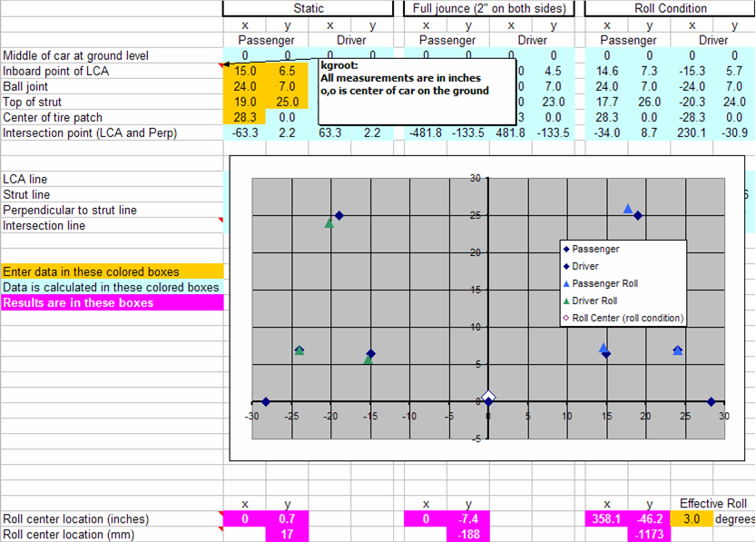Select the static Inboard point of LCA 15.0 cell
This screenshot has height=542, width=756.
(x=244, y=71)
